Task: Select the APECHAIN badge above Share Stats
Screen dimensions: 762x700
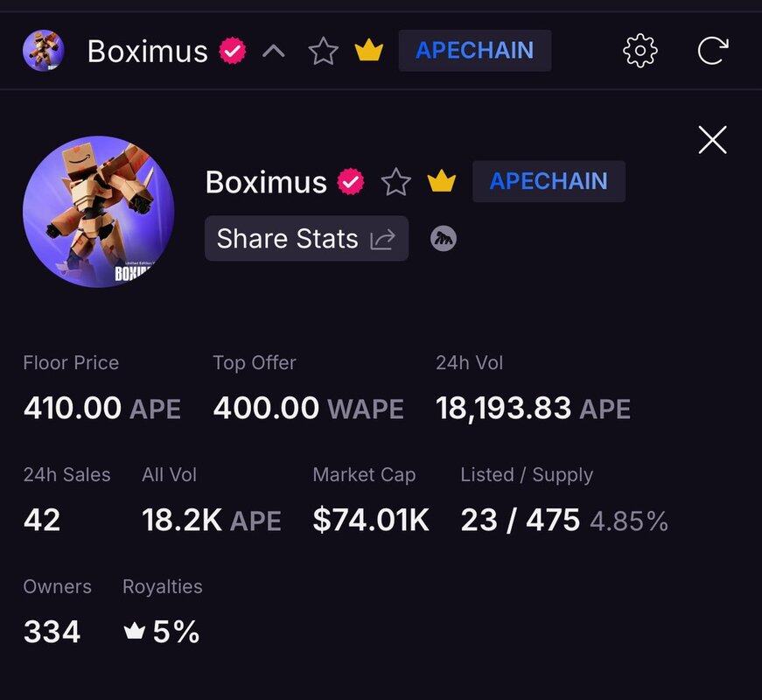Action: pyautogui.click(x=549, y=181)
